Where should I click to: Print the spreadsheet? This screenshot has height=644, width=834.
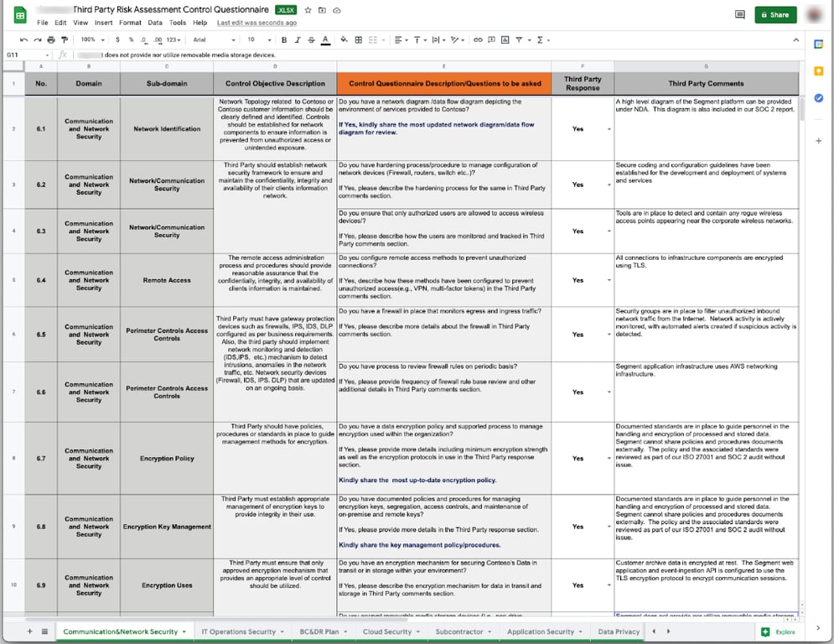tap(51, 40)
